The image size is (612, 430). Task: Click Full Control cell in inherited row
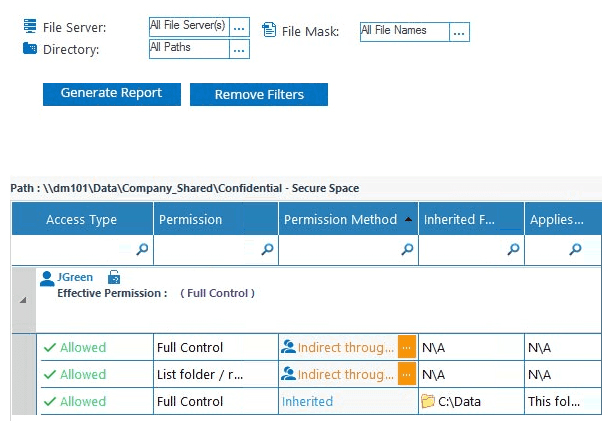[215, 401]
